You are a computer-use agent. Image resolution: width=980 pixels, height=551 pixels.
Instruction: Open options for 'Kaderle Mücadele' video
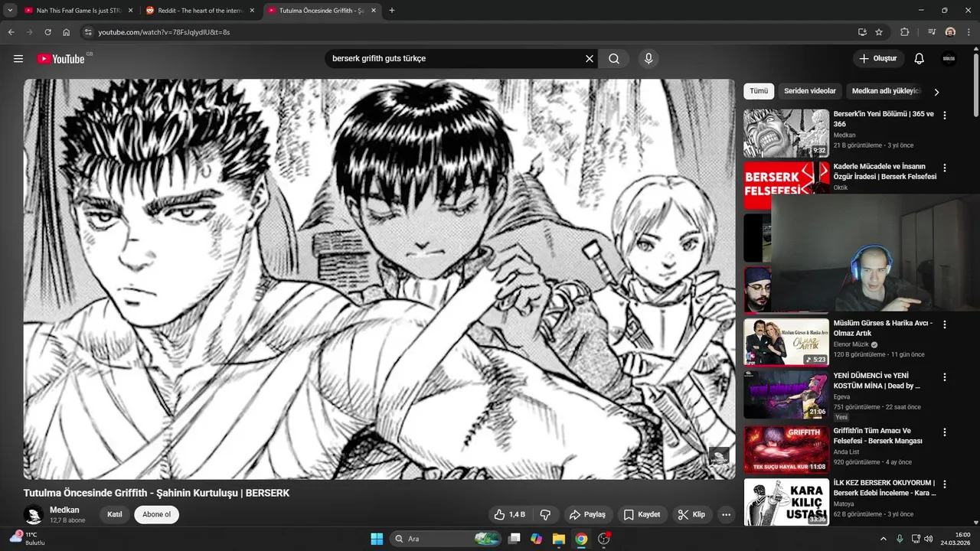(945, 168)
